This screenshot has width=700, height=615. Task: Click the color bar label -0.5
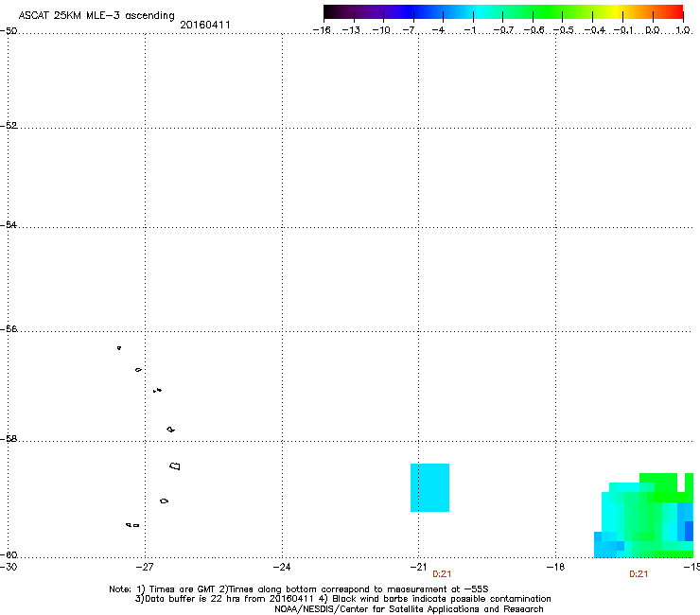(564, 30)
